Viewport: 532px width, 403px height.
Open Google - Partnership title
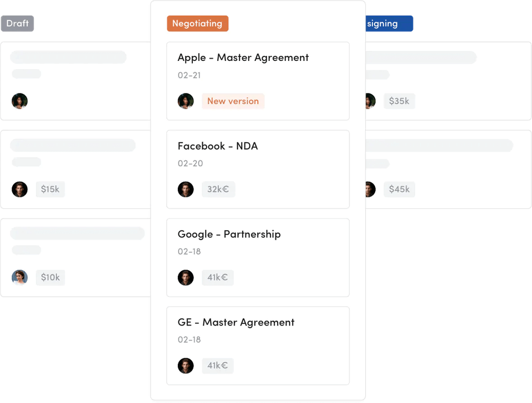(x=229, y=234)
